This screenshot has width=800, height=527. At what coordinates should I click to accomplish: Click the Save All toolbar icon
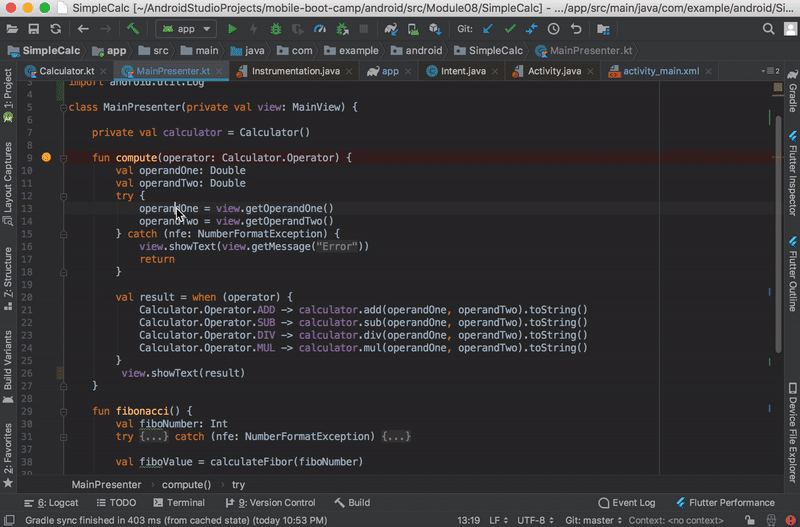[34, 29]
